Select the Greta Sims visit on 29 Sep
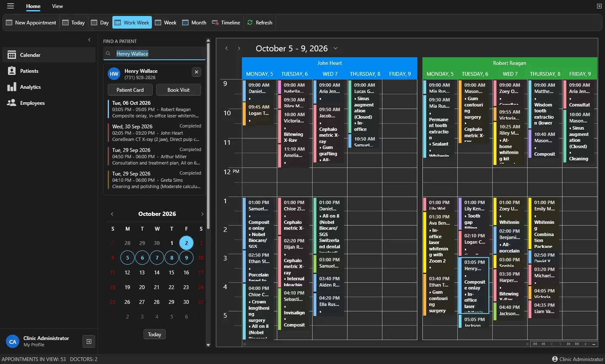 (x=155, y=180)
